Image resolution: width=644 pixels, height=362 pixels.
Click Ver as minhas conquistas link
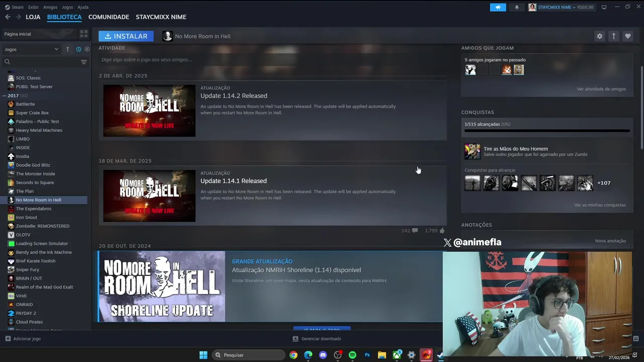pyautogui.click(x=600, y=205)
